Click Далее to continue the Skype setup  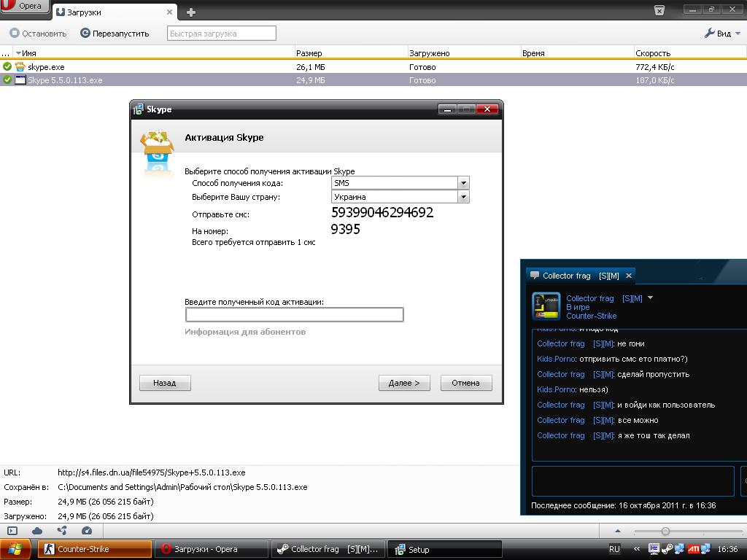pos(404,383)
